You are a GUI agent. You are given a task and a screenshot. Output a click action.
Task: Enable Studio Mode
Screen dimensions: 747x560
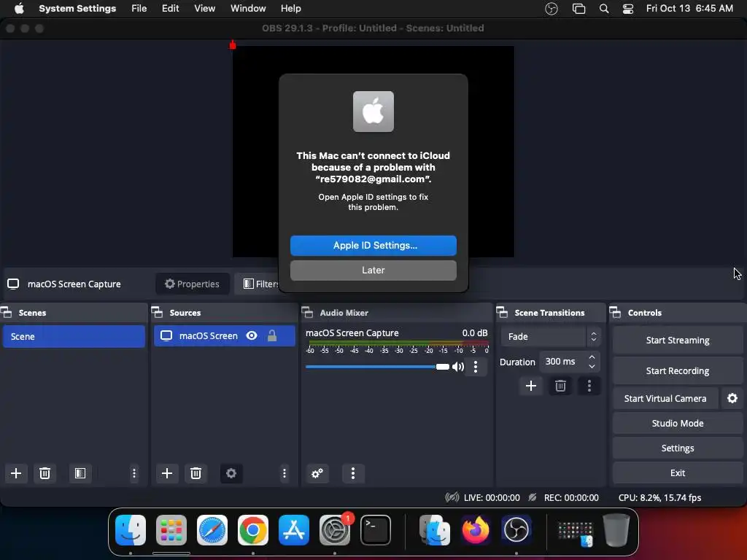(678, 423)
